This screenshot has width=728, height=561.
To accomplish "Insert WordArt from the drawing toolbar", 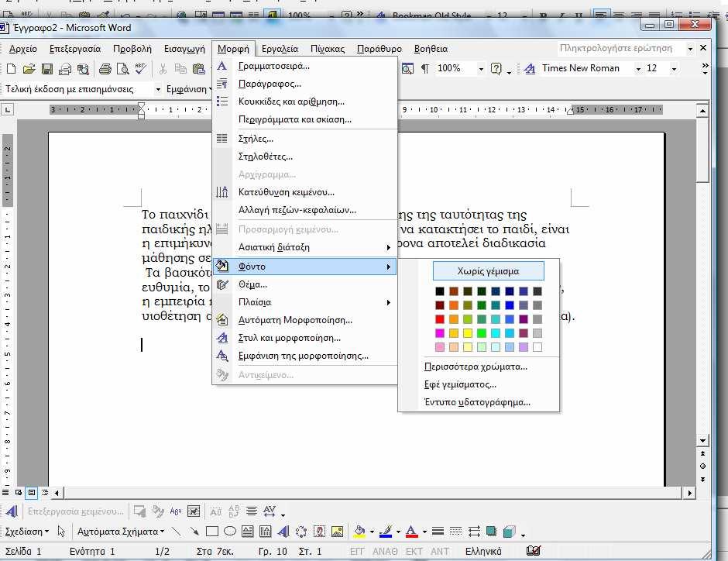I will pos(283,532).
